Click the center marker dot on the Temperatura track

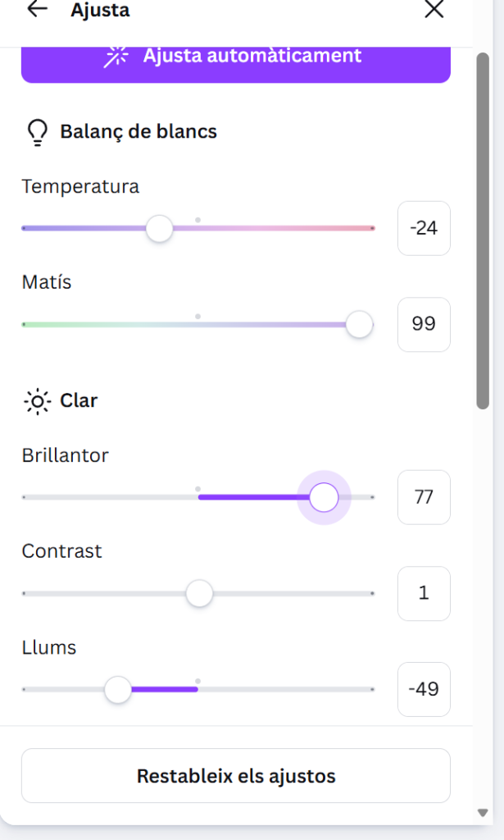pyautogui.click(x=198, y=220)
